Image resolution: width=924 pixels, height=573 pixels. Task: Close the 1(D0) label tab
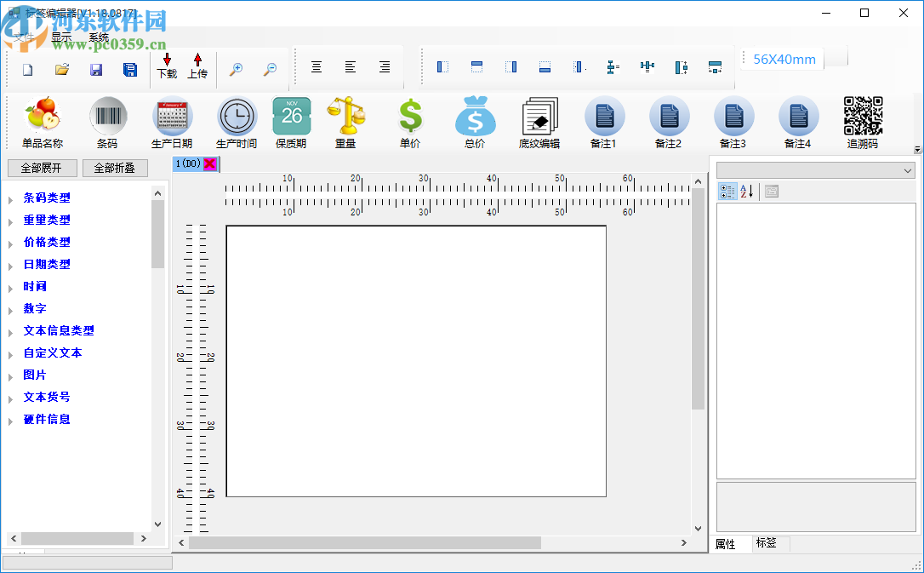tap(210, 163)
